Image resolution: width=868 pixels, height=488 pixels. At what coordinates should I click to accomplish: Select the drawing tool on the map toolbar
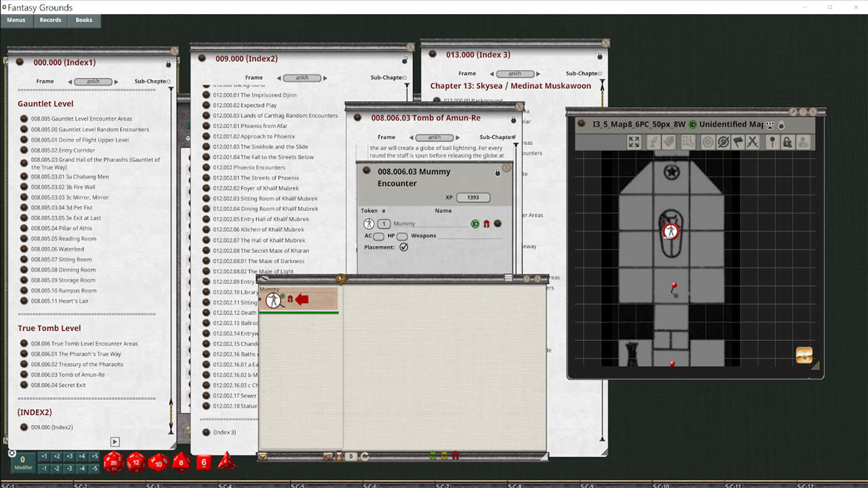pos(654,142)
